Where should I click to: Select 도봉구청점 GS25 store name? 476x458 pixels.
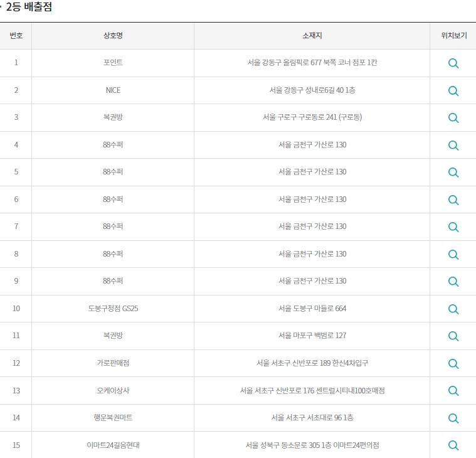tap(113, 309)
